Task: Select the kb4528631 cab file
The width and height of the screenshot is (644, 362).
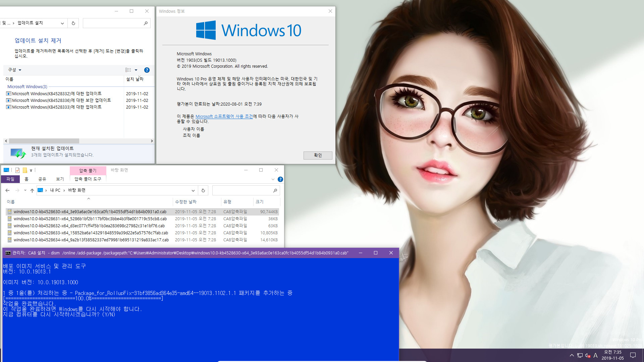Action: [143, 219]
